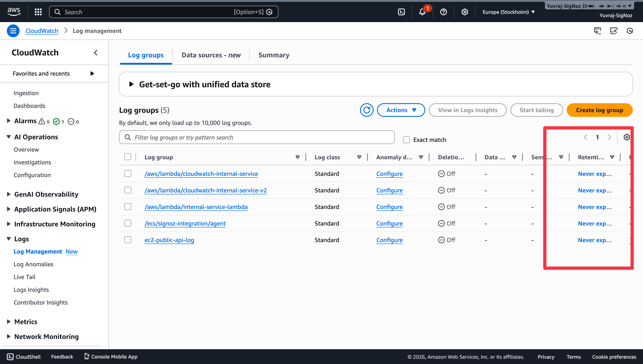Open the notifications bell with one alert
Image resolution: width=643 pixels, height=364 pixels.
tap(423, 12)
